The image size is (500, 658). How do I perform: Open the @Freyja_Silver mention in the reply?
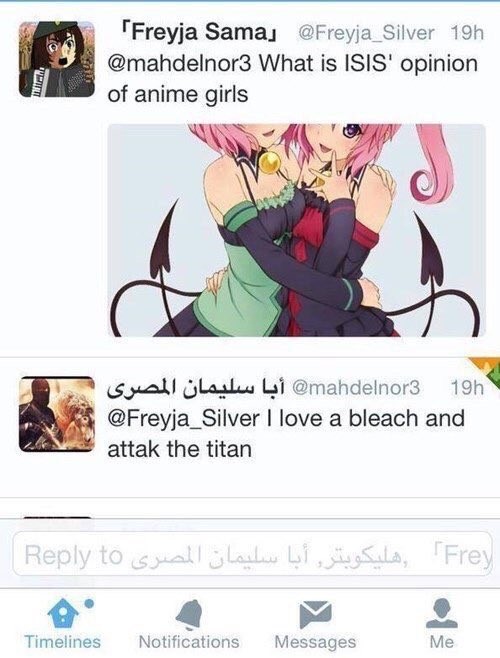(x=183, y=418)
